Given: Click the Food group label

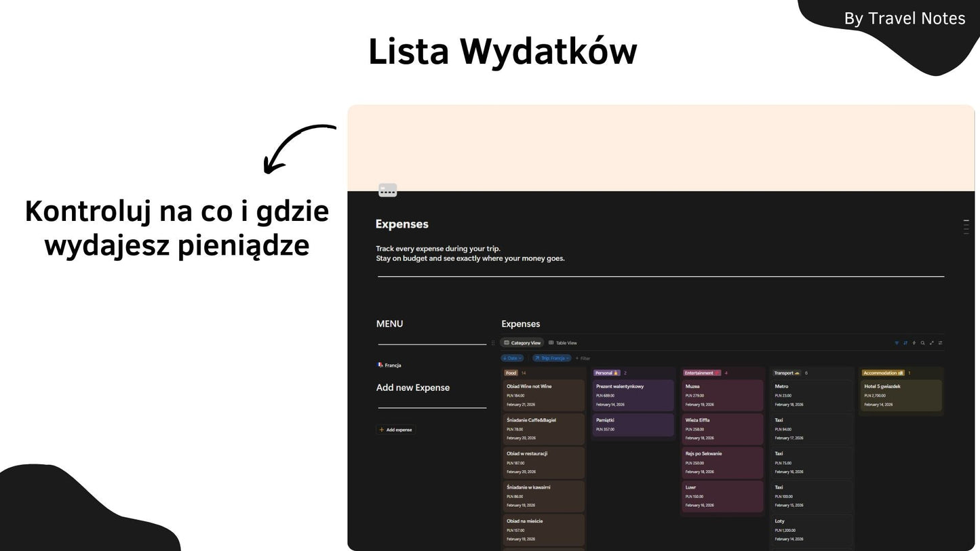Looking at the screenshot, I should point(511,373).
